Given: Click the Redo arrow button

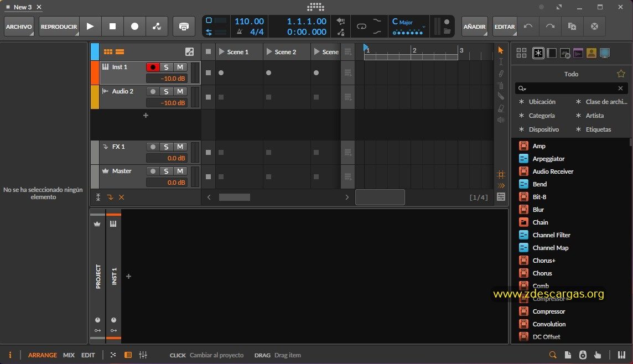Looking at the screenshot, I should (x=550, y=27).
